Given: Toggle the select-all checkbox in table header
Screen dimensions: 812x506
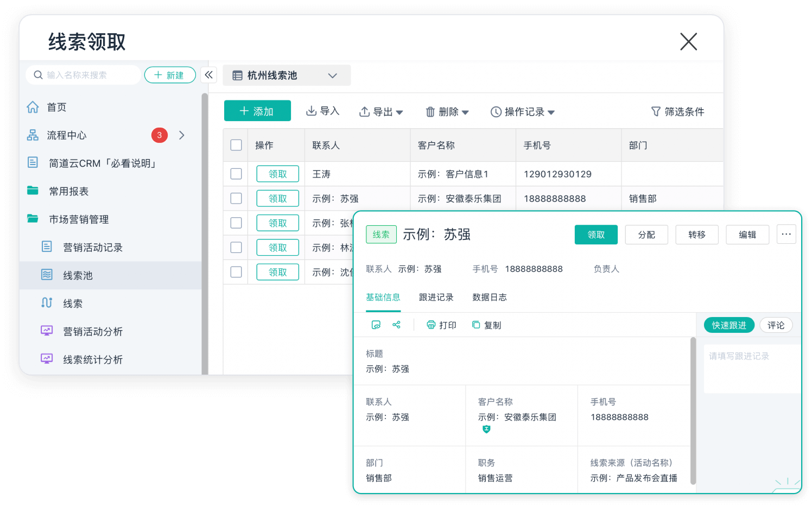Looking at the screenshot, I should pos(236,145).
